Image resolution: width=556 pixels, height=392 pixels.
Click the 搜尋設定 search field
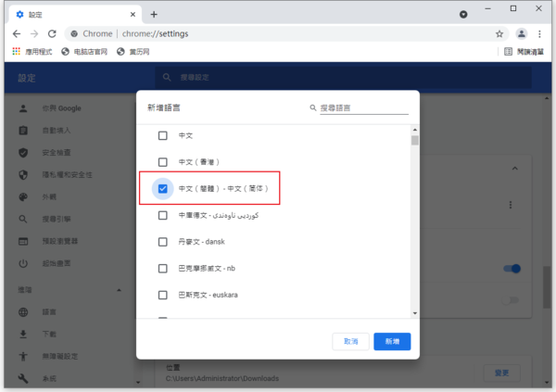(x=343, y=77)
